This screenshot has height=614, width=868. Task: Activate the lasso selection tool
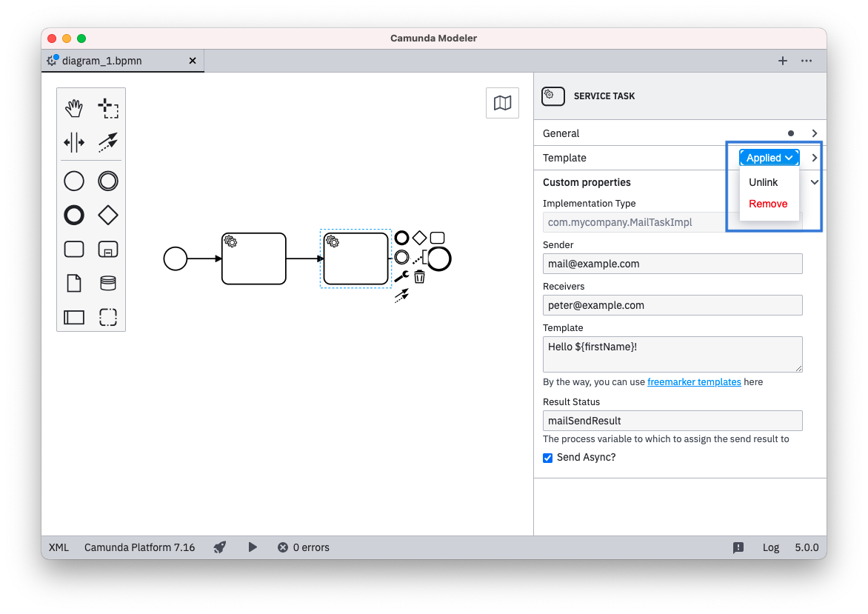(108, 108)
